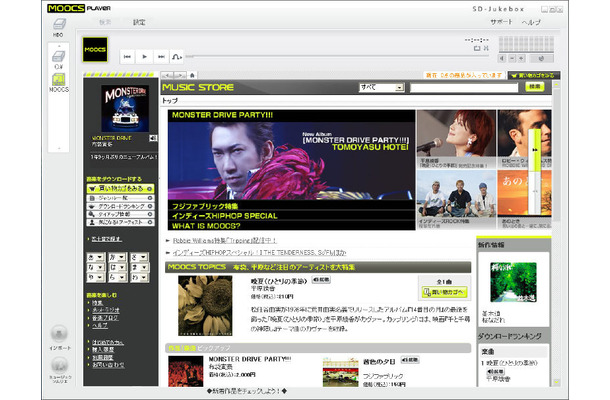Click the Import icon in sidebar
610x400 pixels.
pos(59,334)
